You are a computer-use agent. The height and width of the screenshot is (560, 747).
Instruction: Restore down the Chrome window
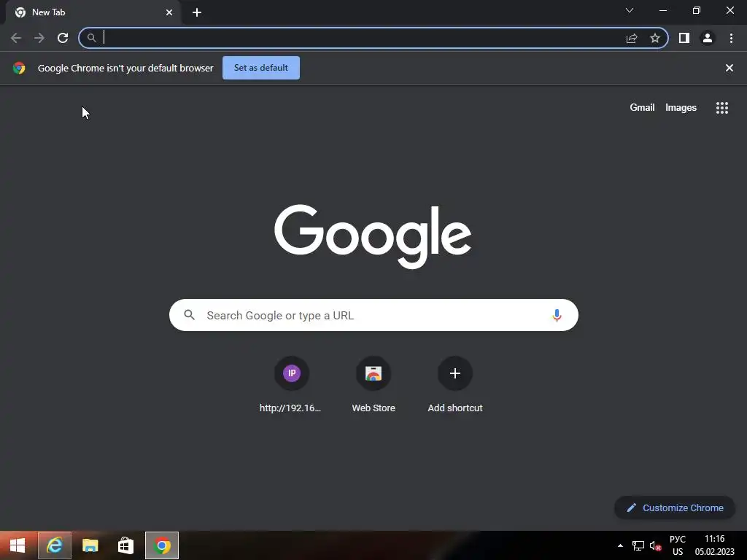pyautogui.click(x=697, y=10)
